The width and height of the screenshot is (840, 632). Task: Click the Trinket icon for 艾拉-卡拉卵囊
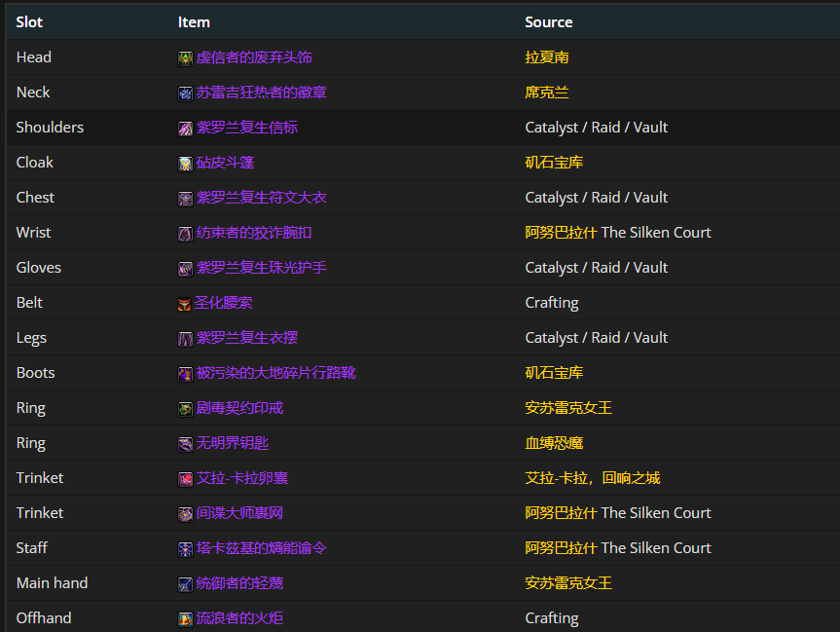click(x=184, y=478)
